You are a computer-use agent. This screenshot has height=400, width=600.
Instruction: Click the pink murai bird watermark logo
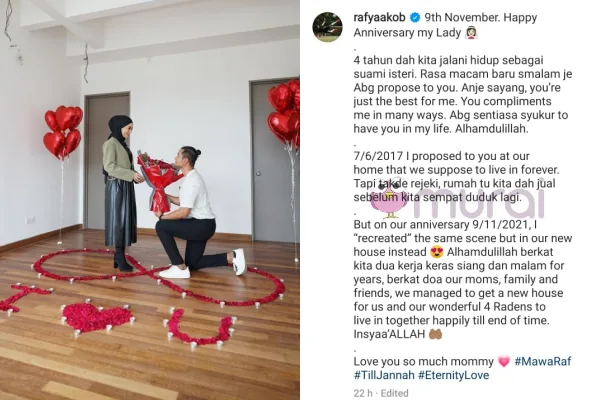pos(390,199)
